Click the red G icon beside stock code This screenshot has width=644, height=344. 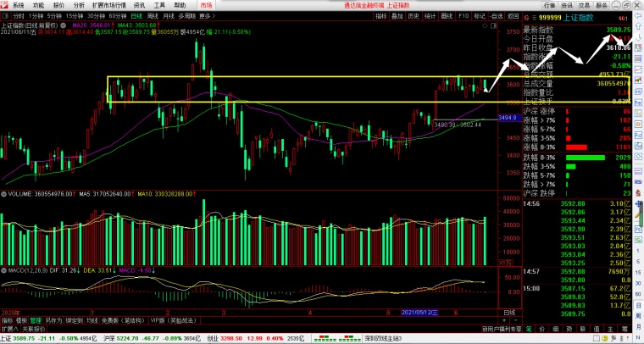[526, 16]
